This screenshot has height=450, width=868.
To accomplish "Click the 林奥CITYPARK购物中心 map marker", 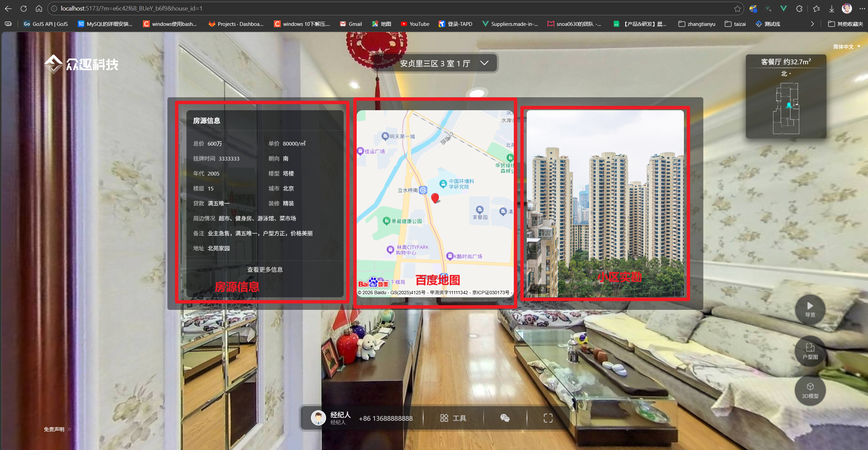I will 390,249.
